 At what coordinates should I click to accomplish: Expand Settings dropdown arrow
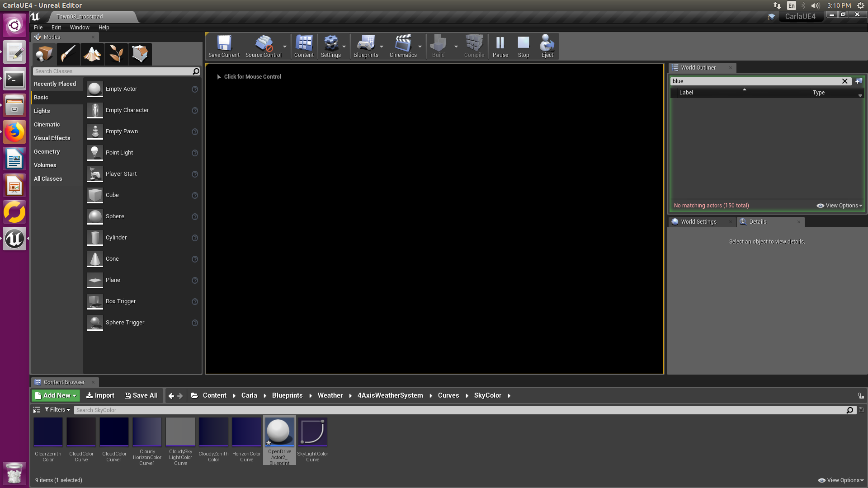pyautogui.click(x=344, y=47)
